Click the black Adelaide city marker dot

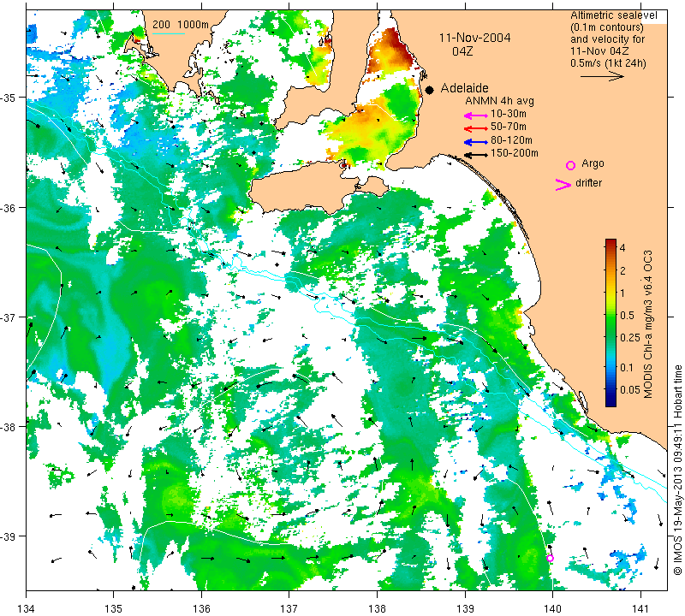430,90
